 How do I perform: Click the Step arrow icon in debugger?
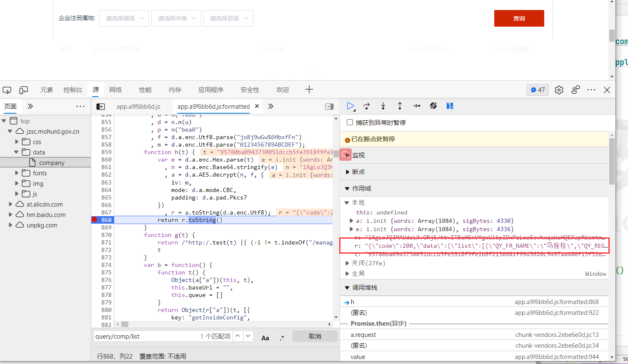click(x=416, y=106)
